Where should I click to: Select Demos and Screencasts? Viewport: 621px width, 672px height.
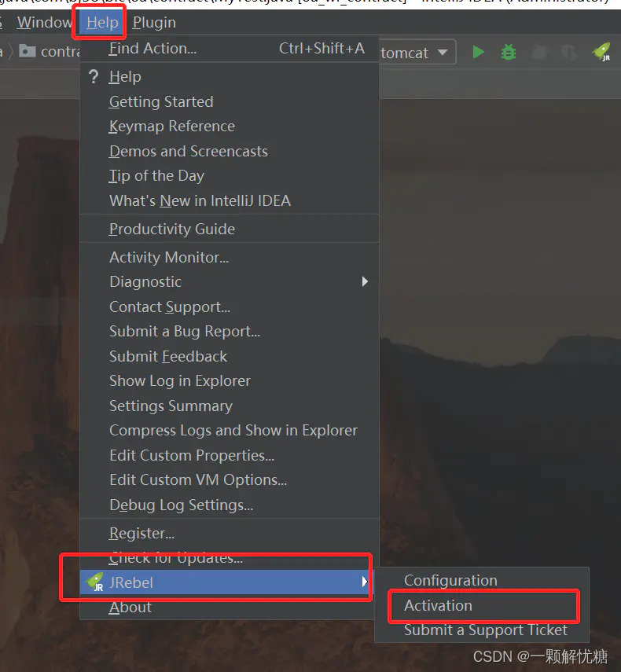(x=230, y=151)
